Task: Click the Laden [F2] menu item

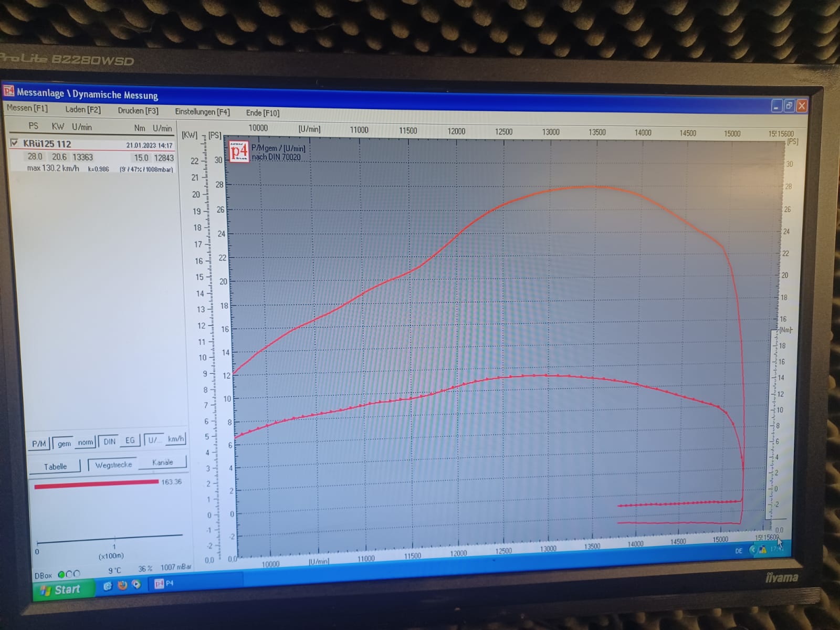Action: point(83,109)
